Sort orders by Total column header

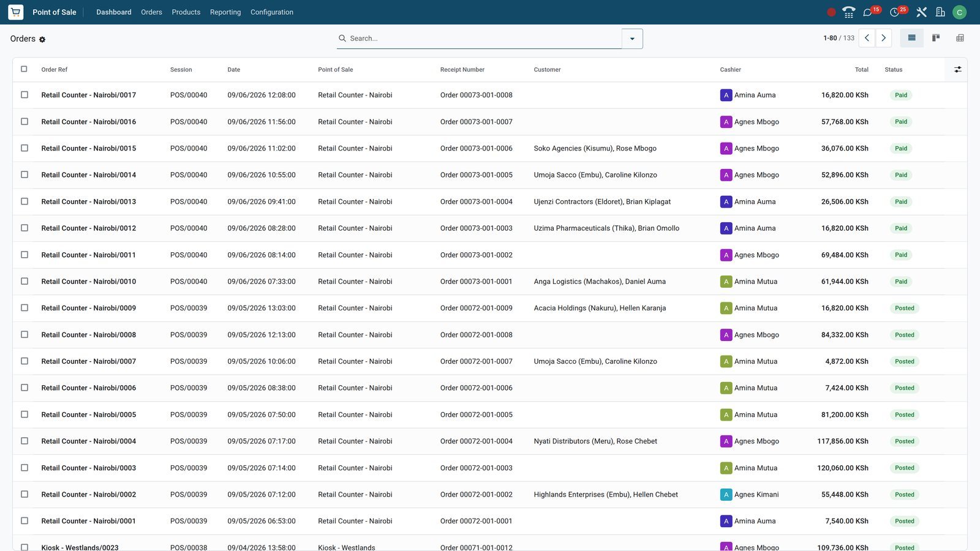(861, 70)
